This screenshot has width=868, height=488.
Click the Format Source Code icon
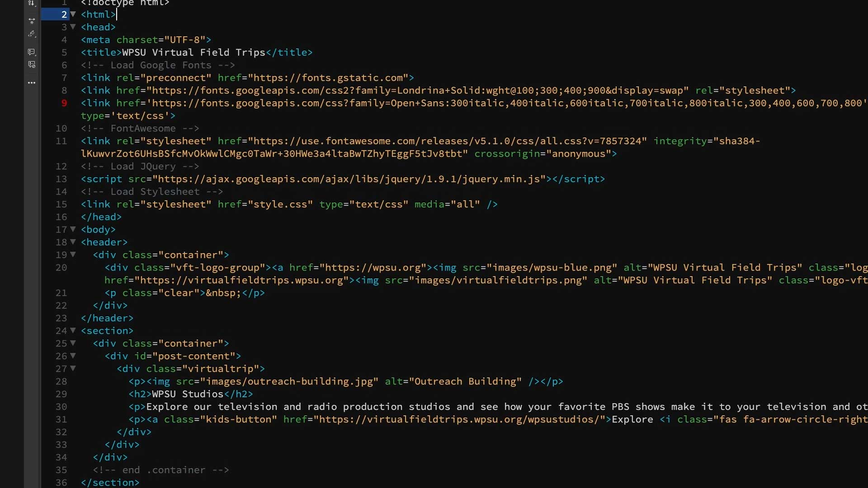click(32, 34)
